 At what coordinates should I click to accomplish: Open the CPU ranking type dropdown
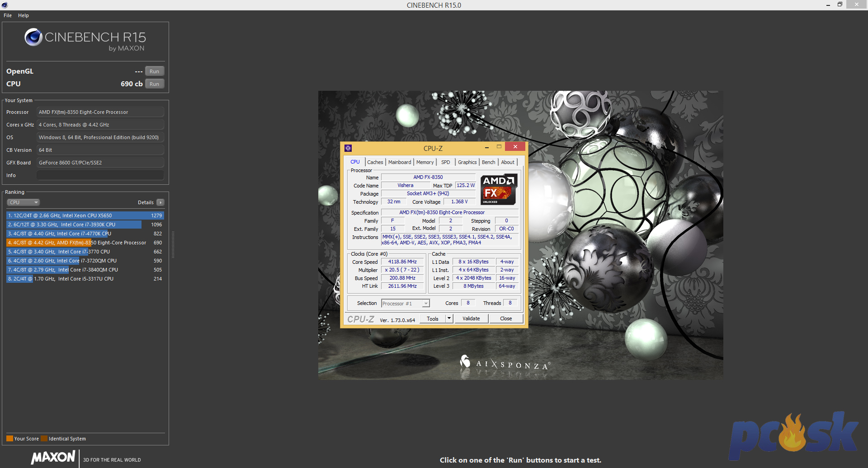pos(23,202)
